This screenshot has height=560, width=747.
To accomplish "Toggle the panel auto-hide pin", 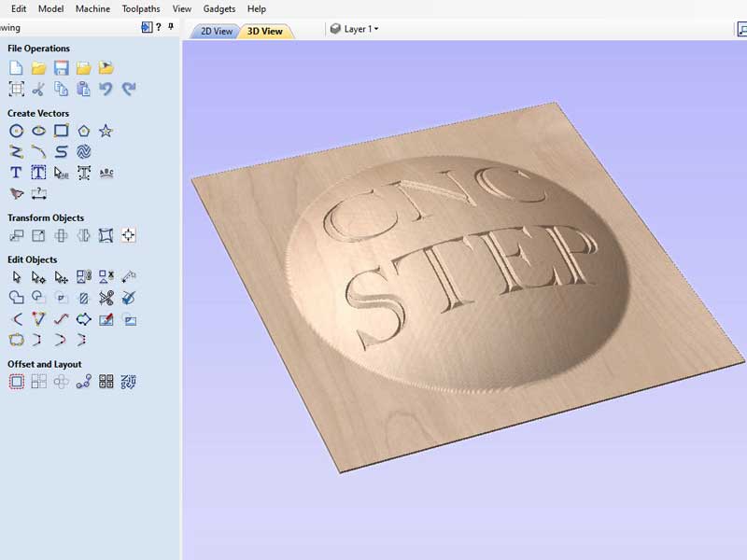I will tap(171, 28).
